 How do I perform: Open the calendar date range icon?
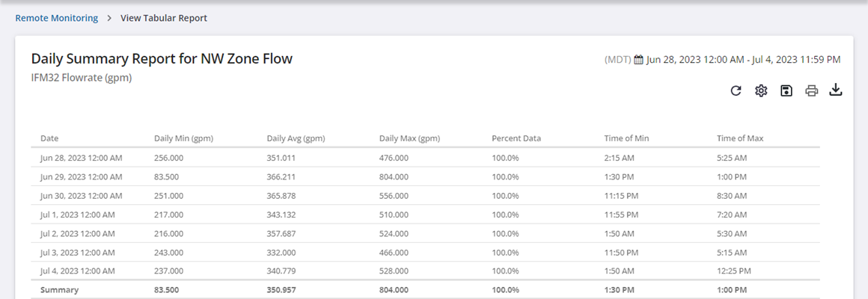click(x=638, y=60)
